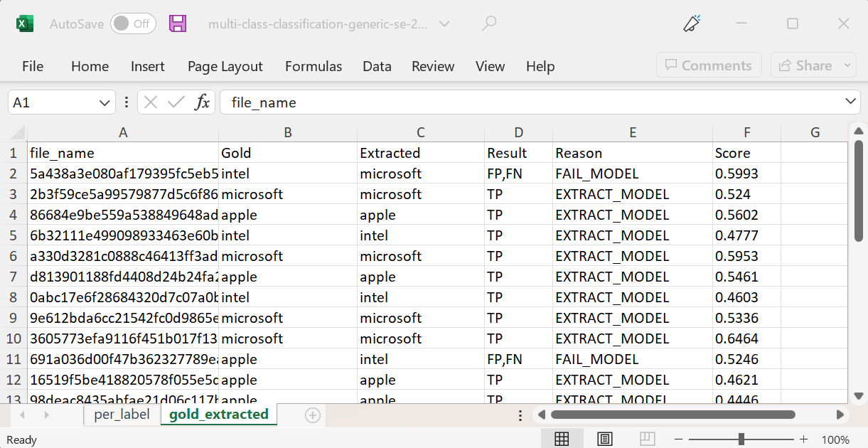This screenshot has width=868, height=448.
Task: Open the Page Layout ribbon tab
Action: pos(225,66)
